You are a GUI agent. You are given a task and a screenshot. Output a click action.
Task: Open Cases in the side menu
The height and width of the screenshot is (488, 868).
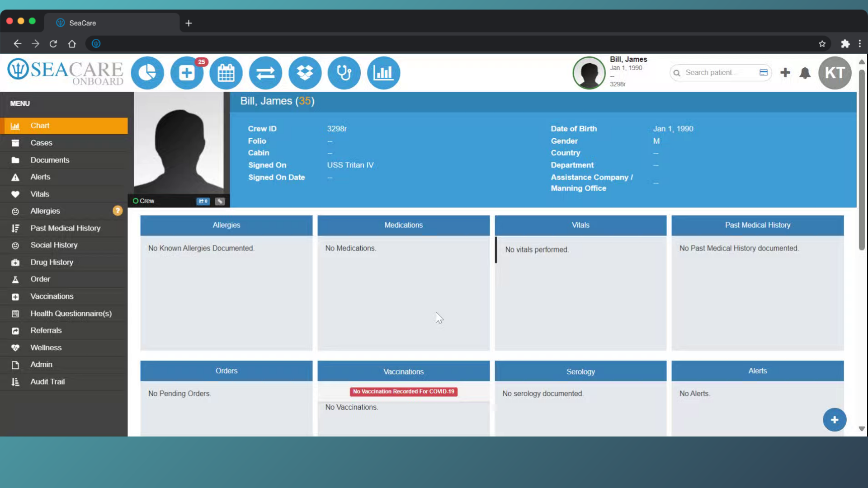tap(64, 143)
